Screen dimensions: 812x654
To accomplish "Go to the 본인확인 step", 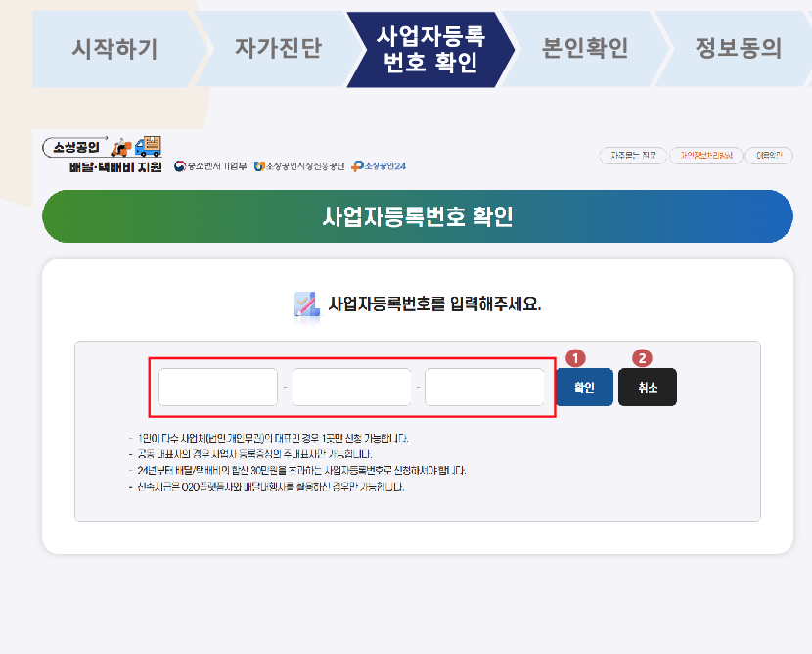I will (x=585, y=49).
